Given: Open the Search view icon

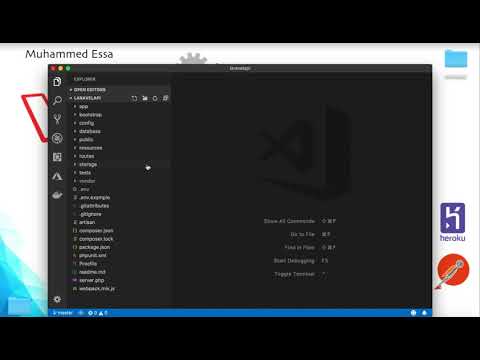Looking at the screenshot, I should pyautogui.click(x=57, y=100).
